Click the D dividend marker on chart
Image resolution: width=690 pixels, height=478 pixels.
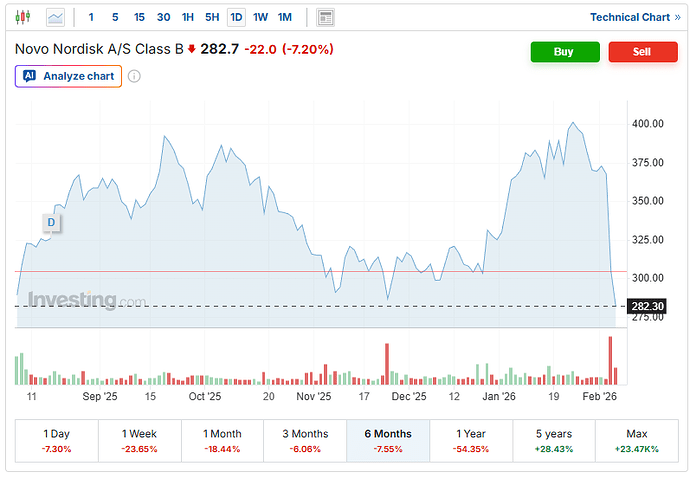click(49, 222)
